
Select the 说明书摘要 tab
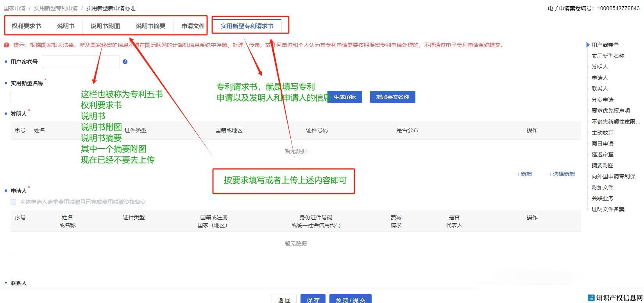150,26
